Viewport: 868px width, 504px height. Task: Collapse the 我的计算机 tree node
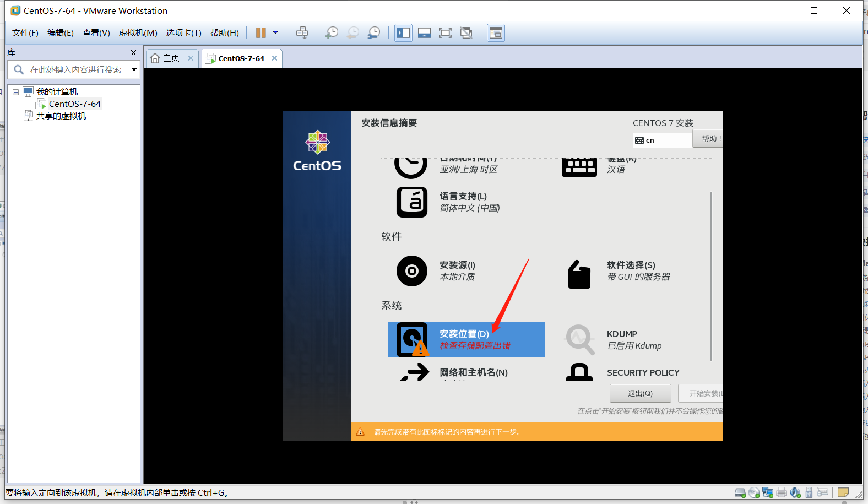16,92
